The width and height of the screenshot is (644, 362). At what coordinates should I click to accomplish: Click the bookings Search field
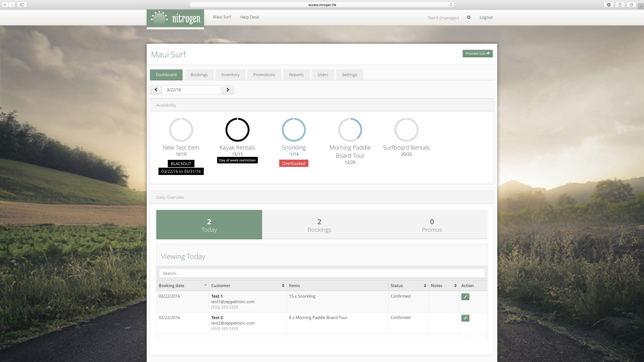322,273
